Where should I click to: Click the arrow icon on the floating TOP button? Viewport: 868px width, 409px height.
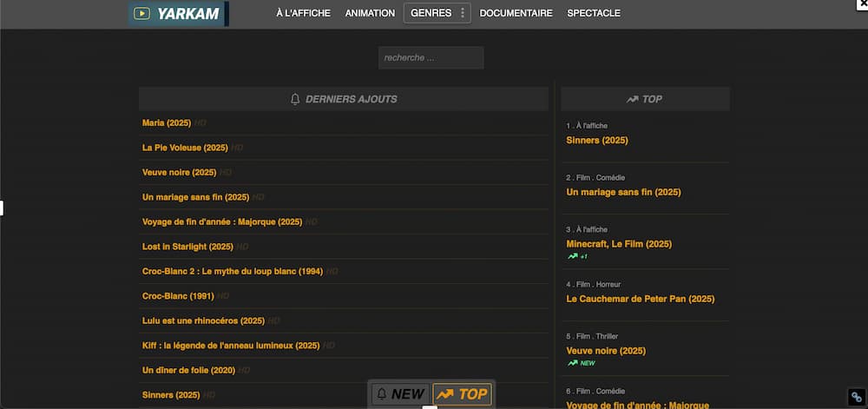[444, 394]
